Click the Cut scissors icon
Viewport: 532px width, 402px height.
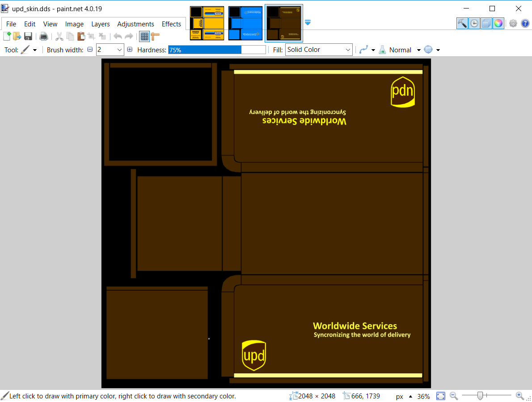tap(59, 36)
